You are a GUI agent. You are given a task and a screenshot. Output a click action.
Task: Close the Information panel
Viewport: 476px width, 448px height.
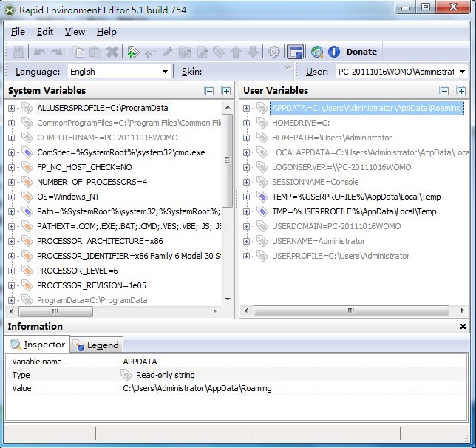(463, 327)
